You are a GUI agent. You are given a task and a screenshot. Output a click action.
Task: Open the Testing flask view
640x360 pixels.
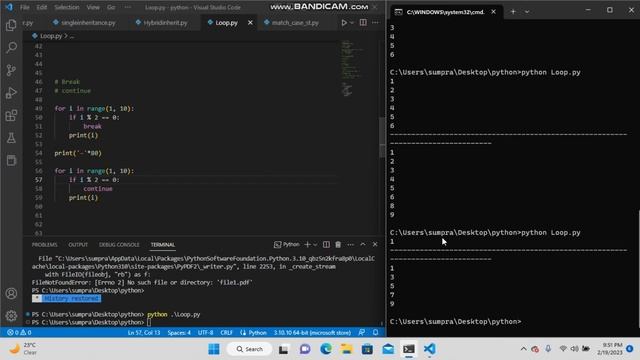pos(11,138)
